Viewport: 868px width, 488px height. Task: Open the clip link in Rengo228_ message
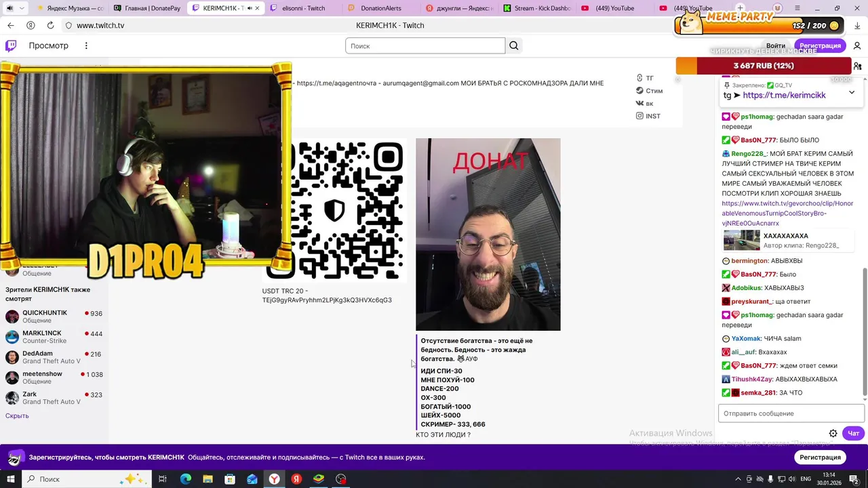point(787,213)
